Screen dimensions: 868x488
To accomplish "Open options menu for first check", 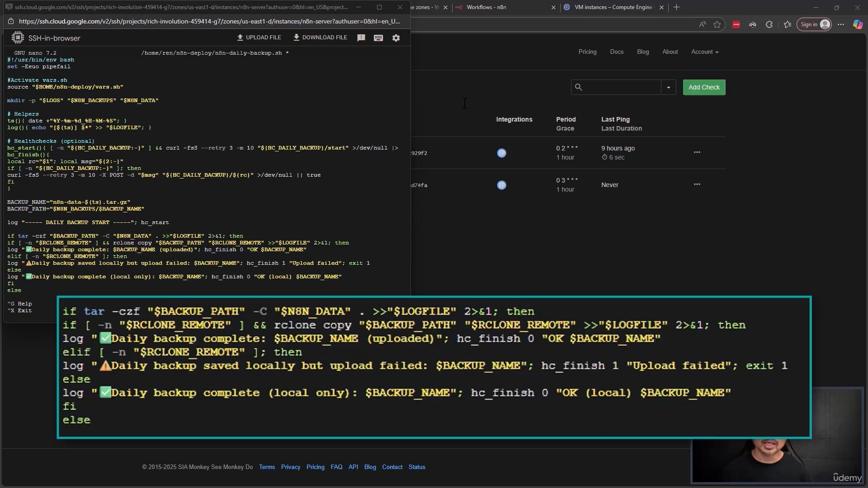I will (x=697, y=152).
